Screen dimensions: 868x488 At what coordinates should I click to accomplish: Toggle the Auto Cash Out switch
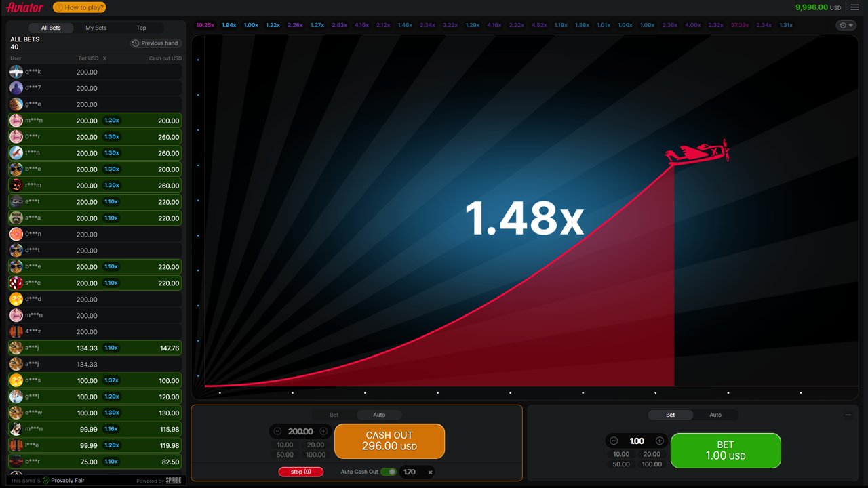tap(389, 472)
